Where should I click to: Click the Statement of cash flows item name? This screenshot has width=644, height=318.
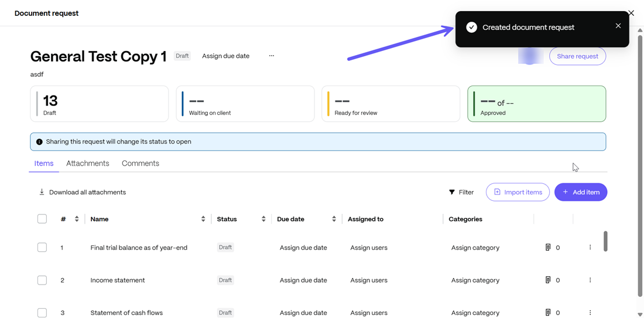click(126, 313)
